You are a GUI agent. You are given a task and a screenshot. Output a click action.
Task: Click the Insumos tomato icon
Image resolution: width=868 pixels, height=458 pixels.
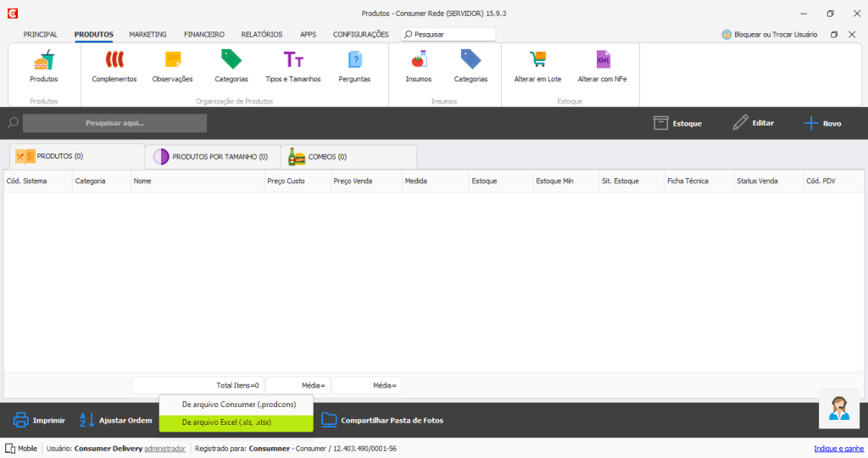coord(418,61)
